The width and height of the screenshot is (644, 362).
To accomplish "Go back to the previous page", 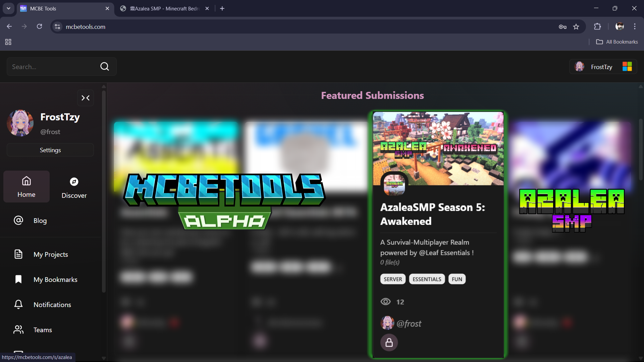I will 9,26.
